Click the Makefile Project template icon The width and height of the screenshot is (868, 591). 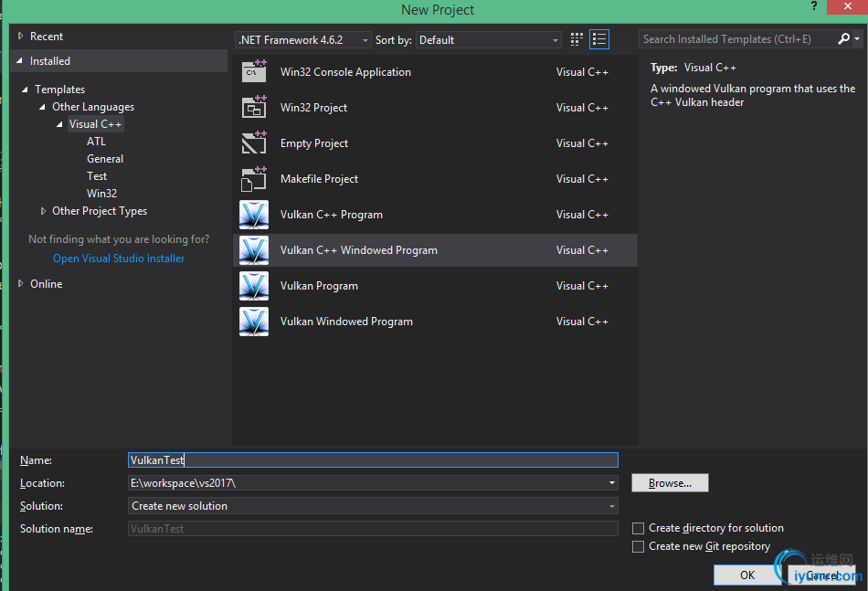point(254,179)
